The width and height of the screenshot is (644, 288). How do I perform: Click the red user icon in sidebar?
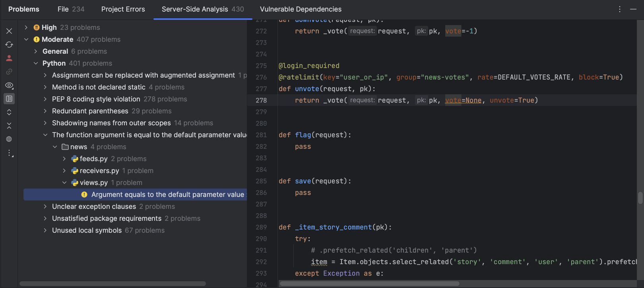[9, 58]
